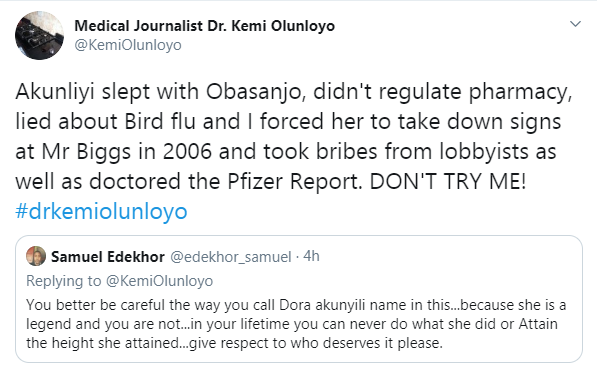The width and height of the screenshot is (597, 378).
Task: Open the @edekhor_samuel handle
Action: (231, 257)
